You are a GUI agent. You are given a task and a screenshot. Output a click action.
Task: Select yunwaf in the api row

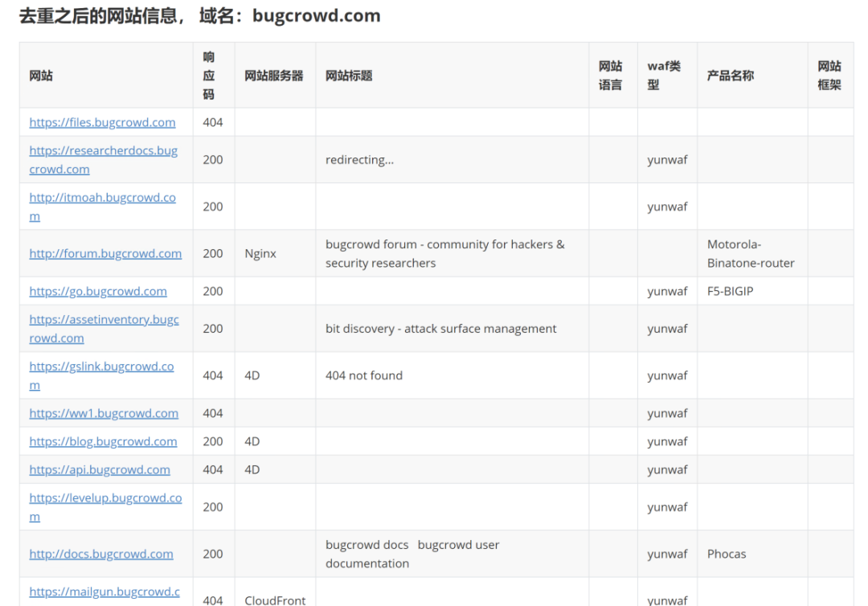click(x=668, y=470)
